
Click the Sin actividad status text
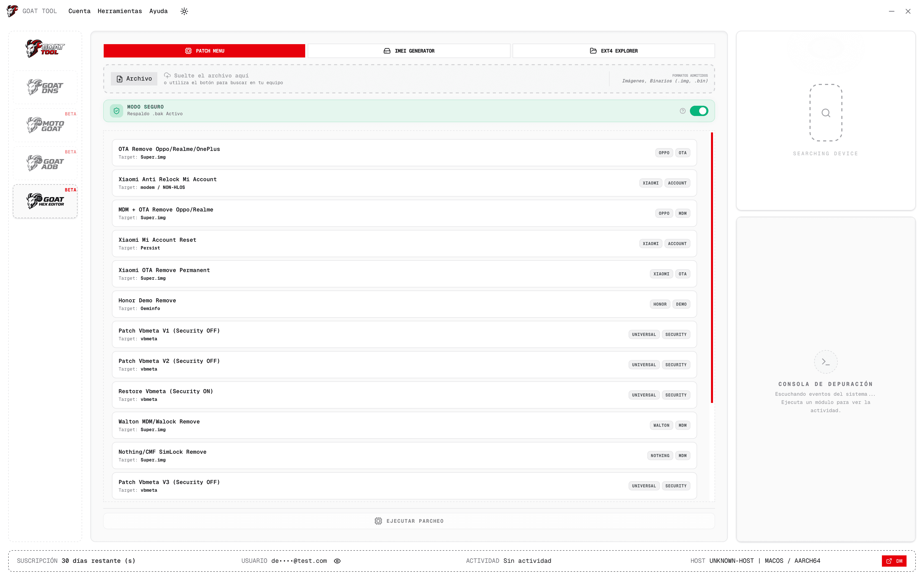[x=527, y=561]
